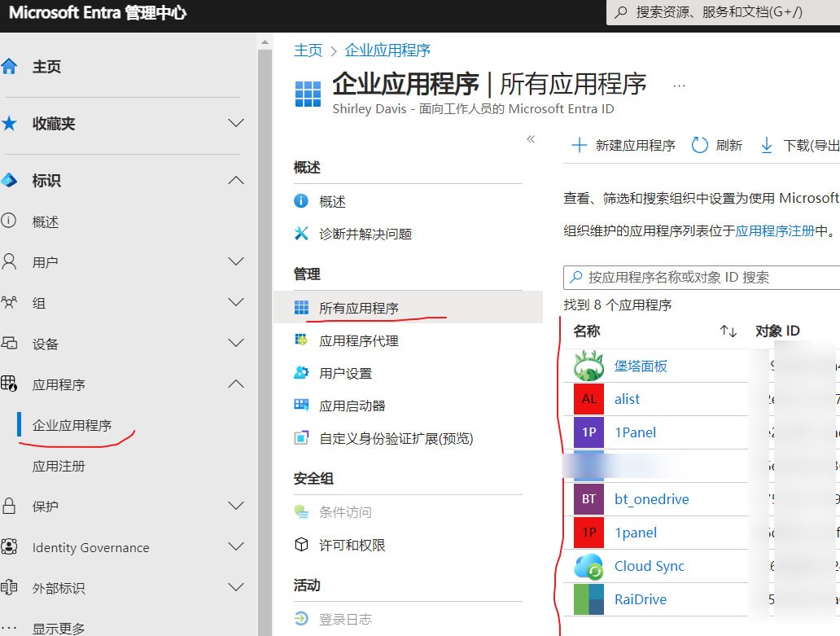Click 显示更多 in the sidebar

[59, 628]
